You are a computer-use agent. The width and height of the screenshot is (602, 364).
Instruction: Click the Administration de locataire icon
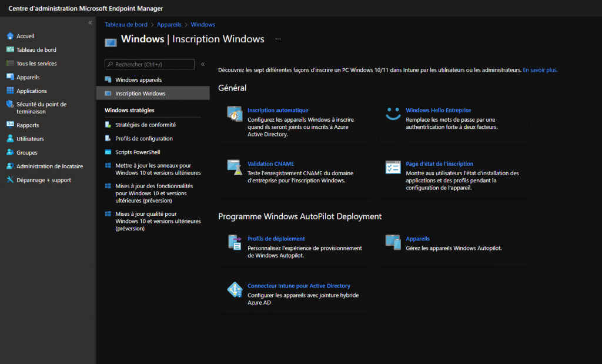(x=11, y=166)
